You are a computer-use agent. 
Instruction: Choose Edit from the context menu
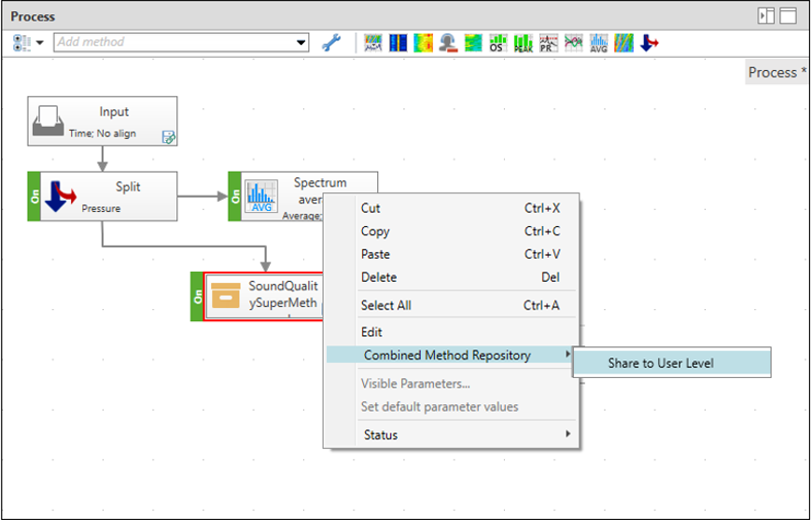pos(371,331)
